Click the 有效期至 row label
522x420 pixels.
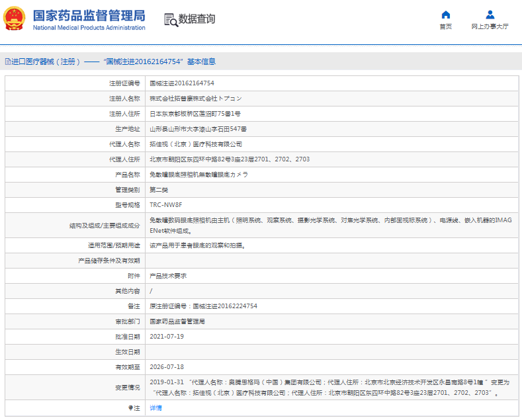pyautogui.click(x=128, y=367)
